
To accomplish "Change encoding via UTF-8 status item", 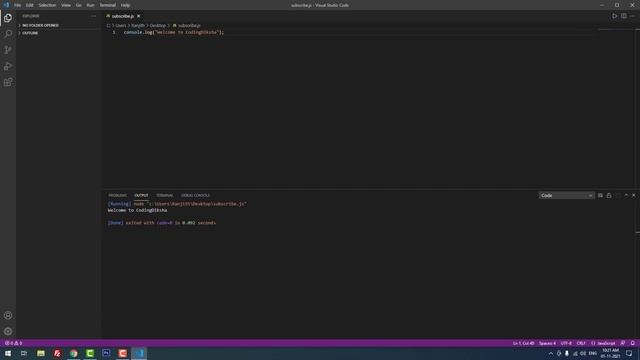I will click(x=566, y=343).
